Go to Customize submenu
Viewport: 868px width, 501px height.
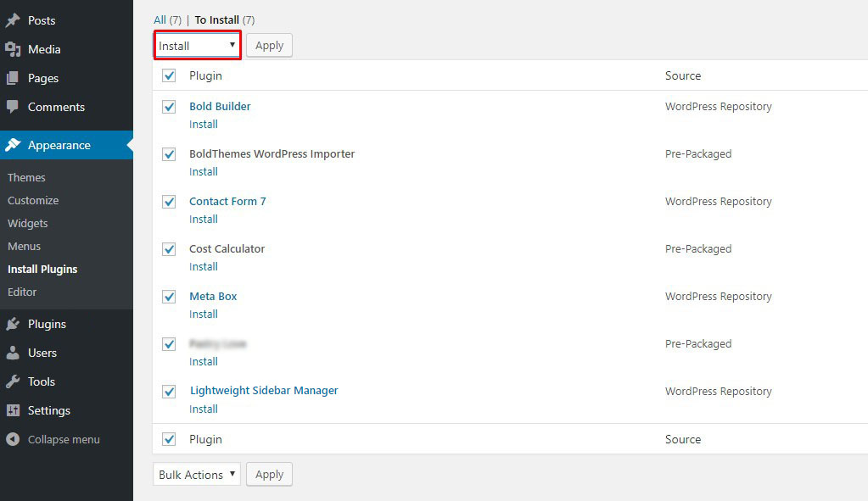coord(33,200)
